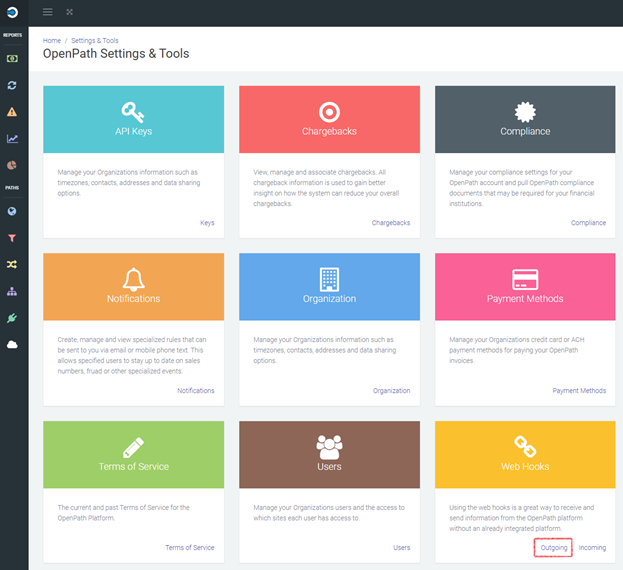
Task: Open the pie chart sidebar icon
Action: coord(12,165)
